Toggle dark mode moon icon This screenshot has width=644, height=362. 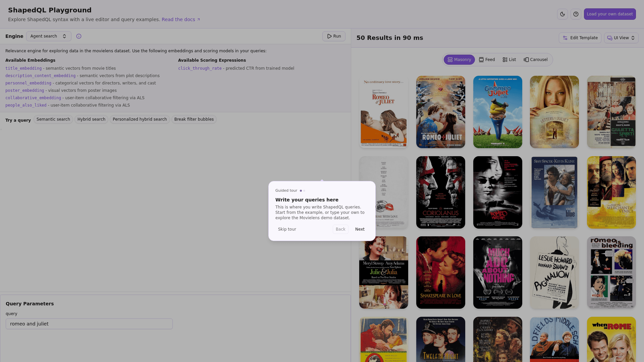point(562,14)
